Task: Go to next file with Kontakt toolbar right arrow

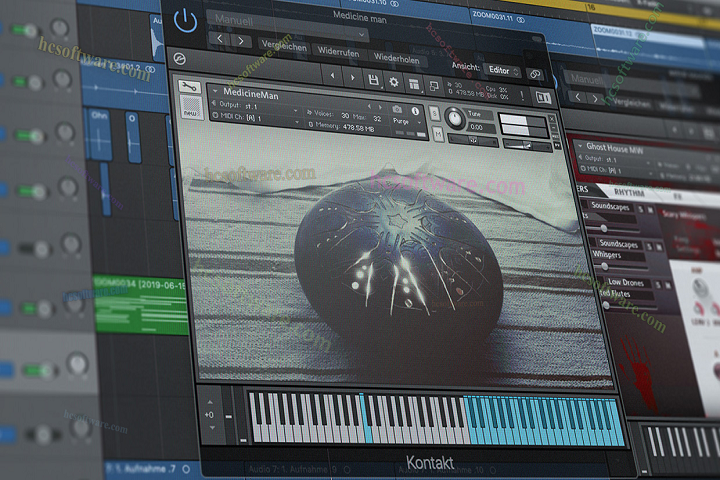Action: [x=353, y=78]
